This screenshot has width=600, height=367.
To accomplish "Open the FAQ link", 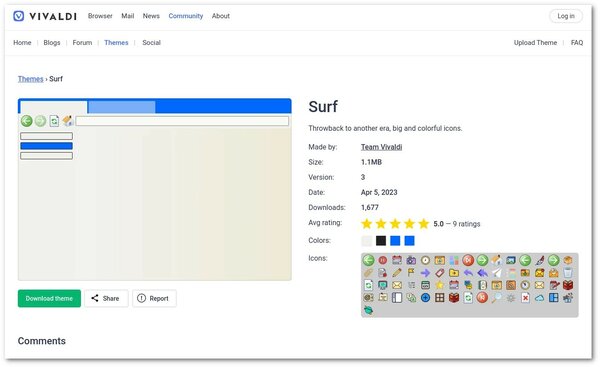I will click(x=577, y=42).
